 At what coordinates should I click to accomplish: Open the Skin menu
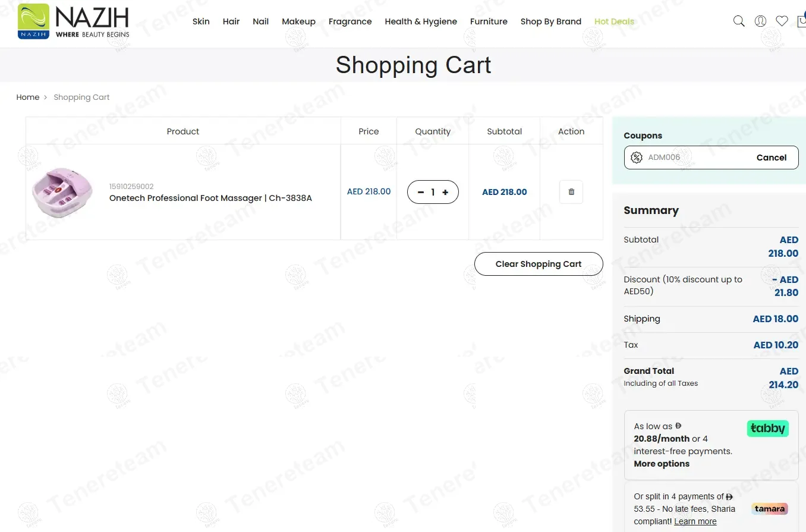201,21
